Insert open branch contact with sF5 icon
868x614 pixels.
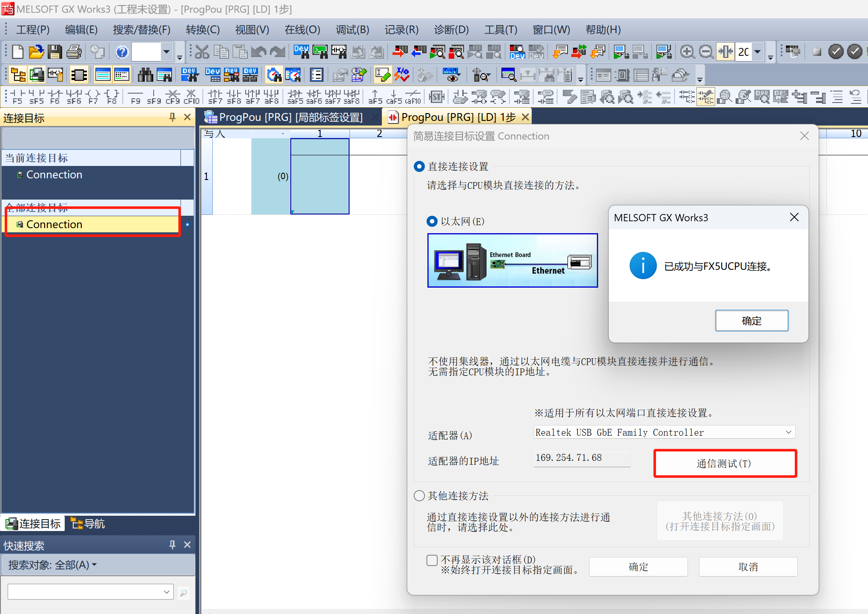pyautogui.click(x=36, y=97)
